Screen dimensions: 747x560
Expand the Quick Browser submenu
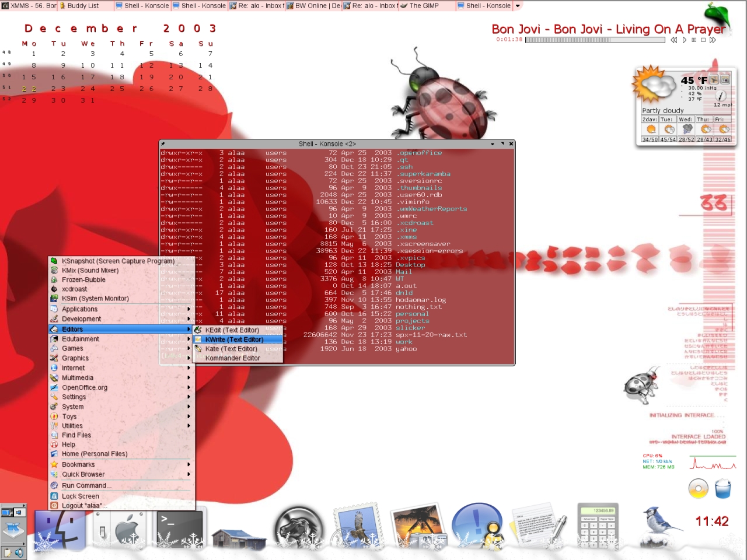(121, 474)
